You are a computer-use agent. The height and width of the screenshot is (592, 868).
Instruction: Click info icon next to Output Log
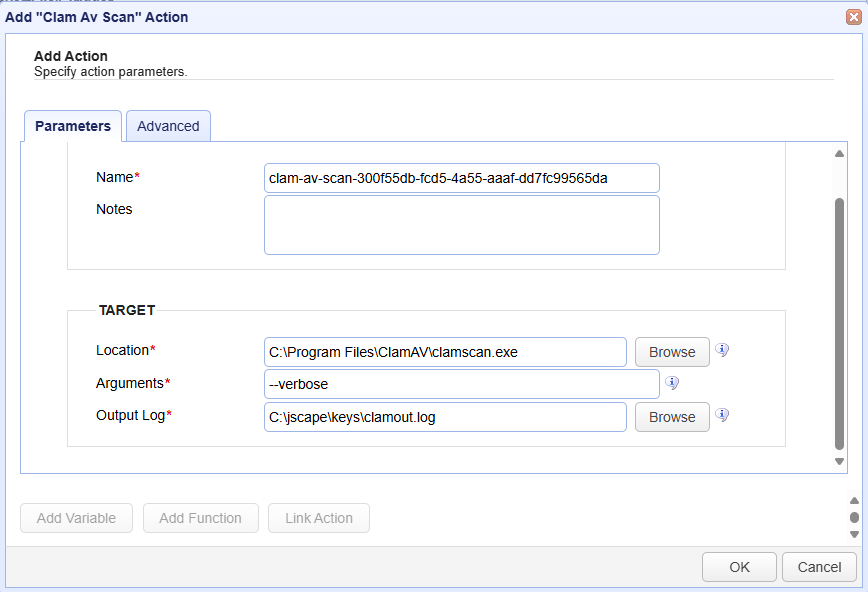(x=722, y=415)
